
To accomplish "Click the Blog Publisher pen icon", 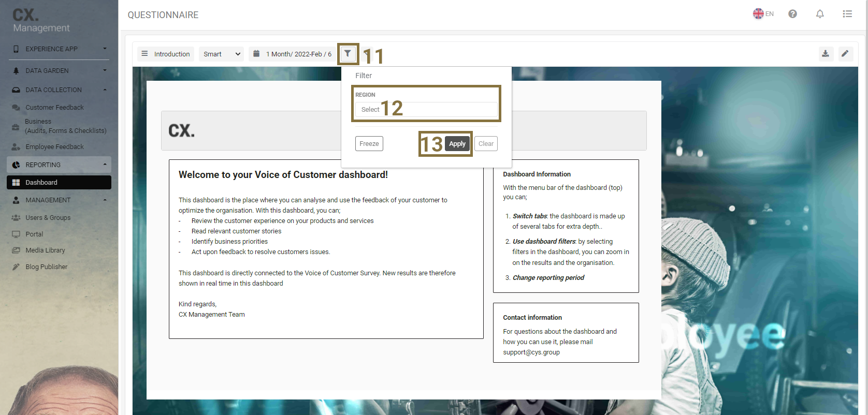I will pyautogui.click(x=16, y=266).
